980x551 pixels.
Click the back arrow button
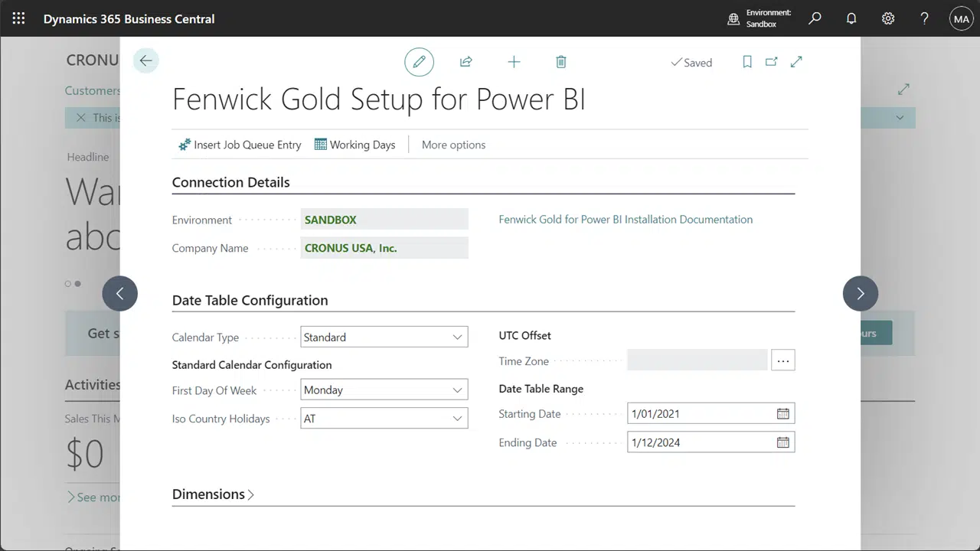[145, 61]
